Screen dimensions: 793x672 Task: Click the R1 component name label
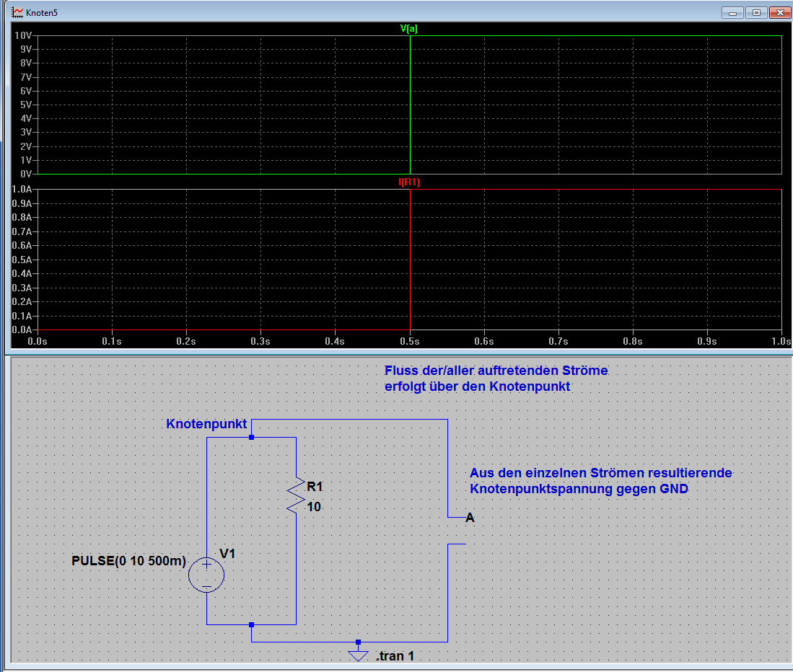[x=315, y=487]
